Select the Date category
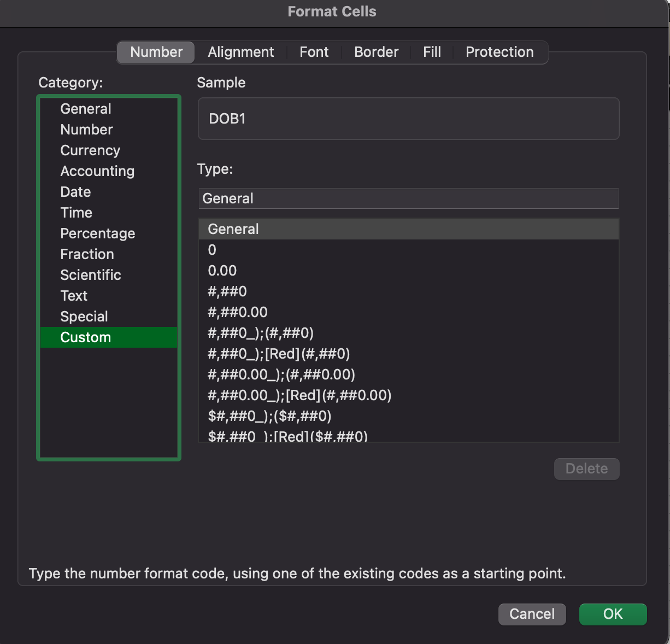This screenshot has height=644, width=670. pyautogui.click(x=75, y=192)
